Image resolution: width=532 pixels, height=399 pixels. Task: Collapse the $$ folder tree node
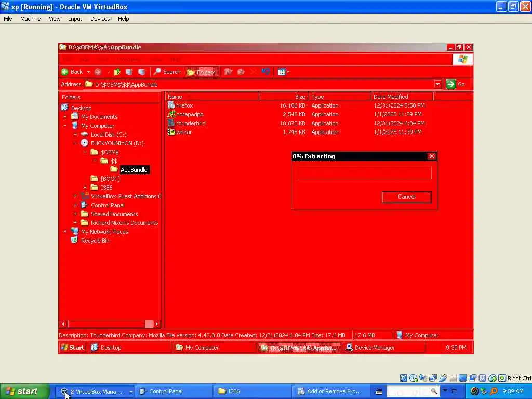tap(95, 161)
